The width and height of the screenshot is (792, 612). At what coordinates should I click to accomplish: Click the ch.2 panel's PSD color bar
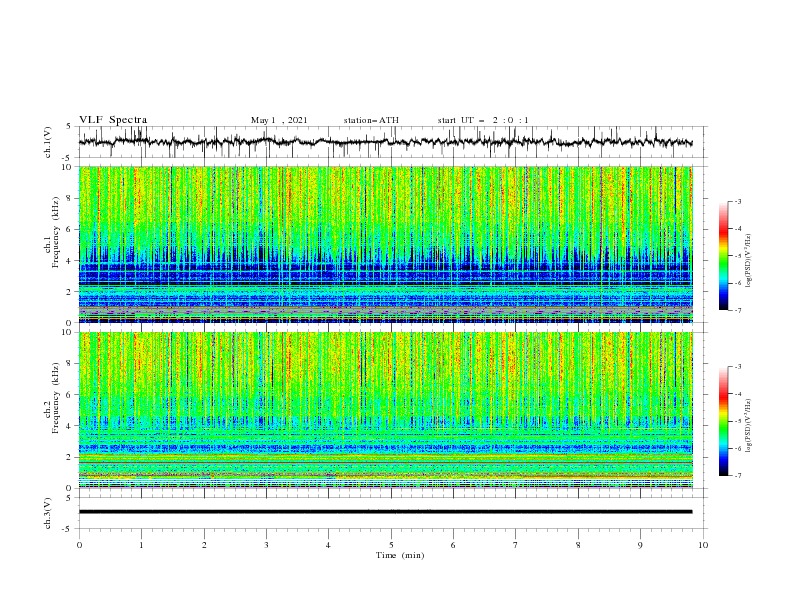point(723,421)
